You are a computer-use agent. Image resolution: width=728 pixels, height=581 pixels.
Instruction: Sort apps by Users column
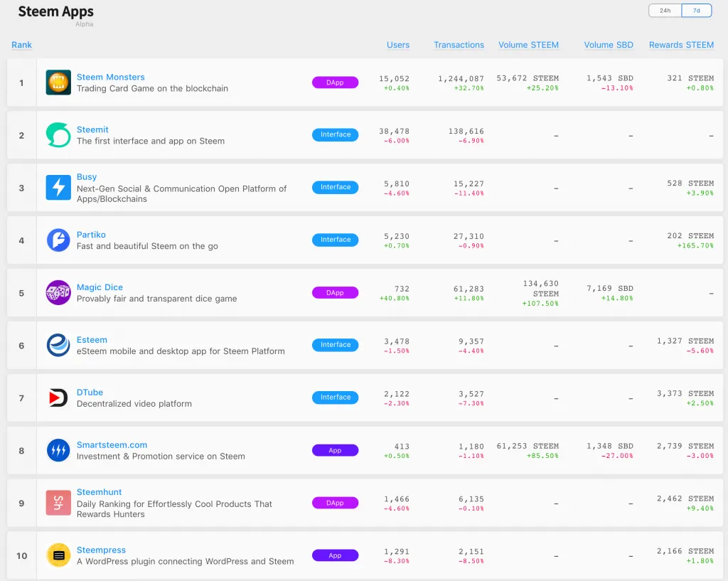[397, 45]
